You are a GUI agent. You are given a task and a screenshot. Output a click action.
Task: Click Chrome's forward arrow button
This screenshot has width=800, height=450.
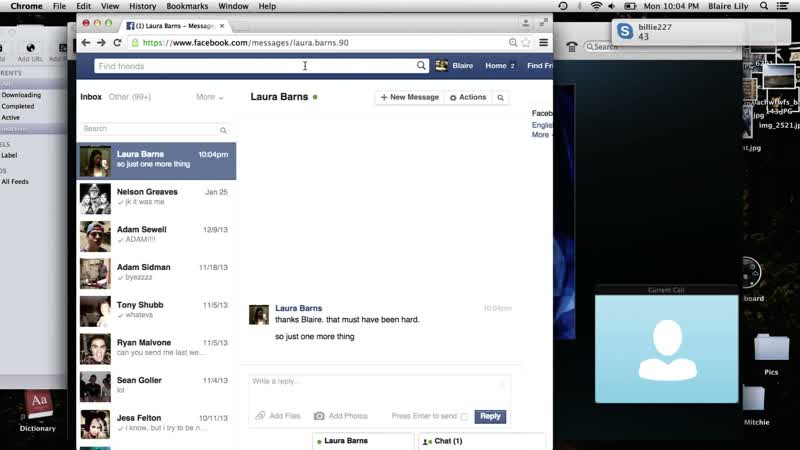[x=101, y=43]
